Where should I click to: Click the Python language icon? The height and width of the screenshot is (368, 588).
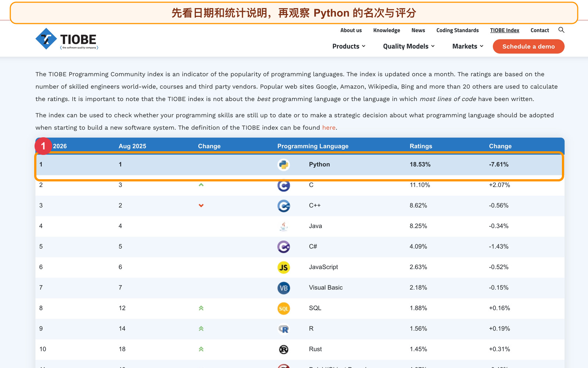284,164
